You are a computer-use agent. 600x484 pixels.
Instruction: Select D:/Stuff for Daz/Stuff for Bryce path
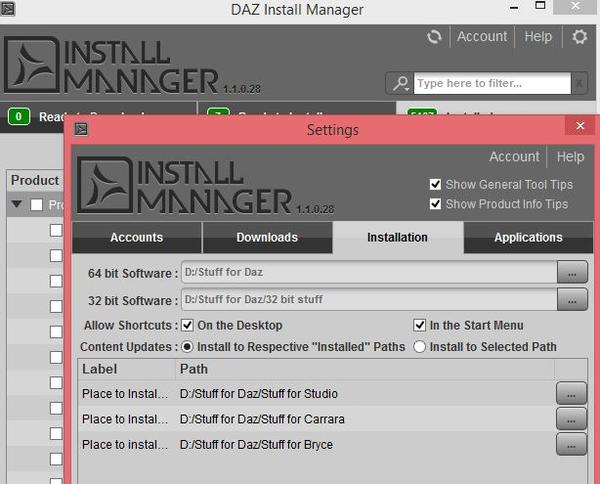pyautogui.click(x=256, y=445)
